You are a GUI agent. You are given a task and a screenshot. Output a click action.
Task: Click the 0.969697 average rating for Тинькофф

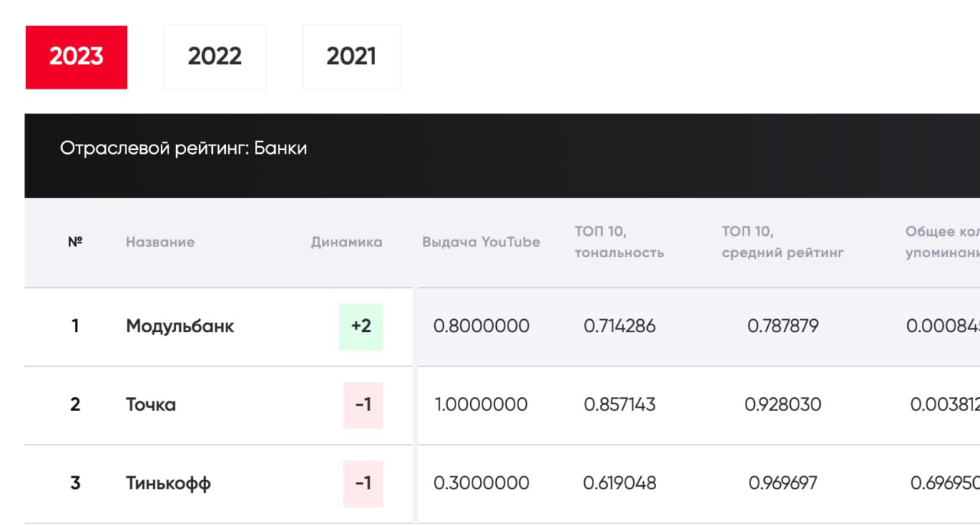(x=782, y=483)
